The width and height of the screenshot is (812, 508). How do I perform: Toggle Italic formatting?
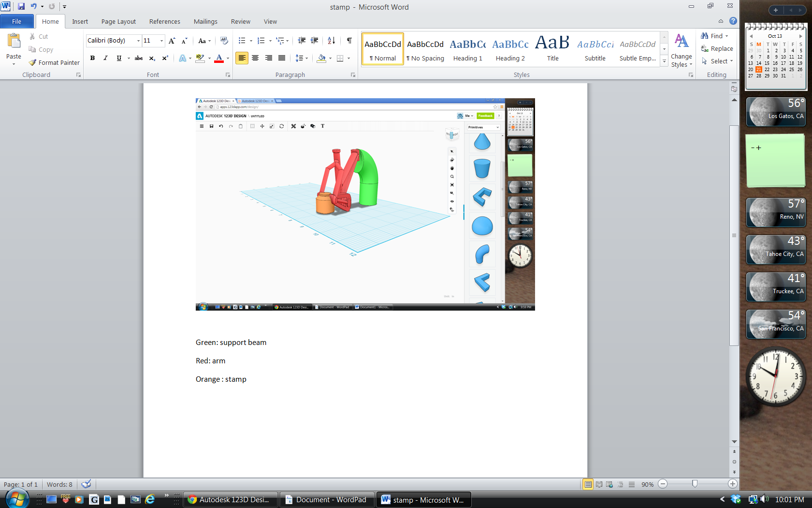click(105, 58)
